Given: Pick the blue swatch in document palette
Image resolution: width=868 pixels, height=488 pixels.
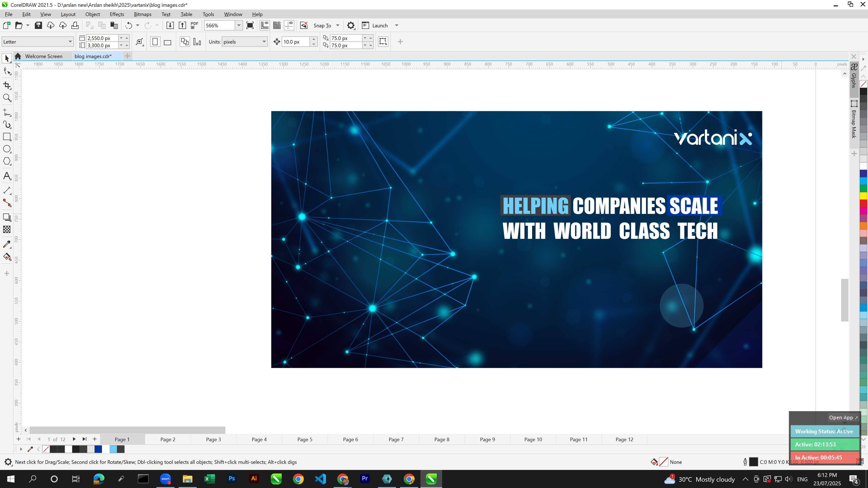Looking at the screenshot, I should (98, 449).
